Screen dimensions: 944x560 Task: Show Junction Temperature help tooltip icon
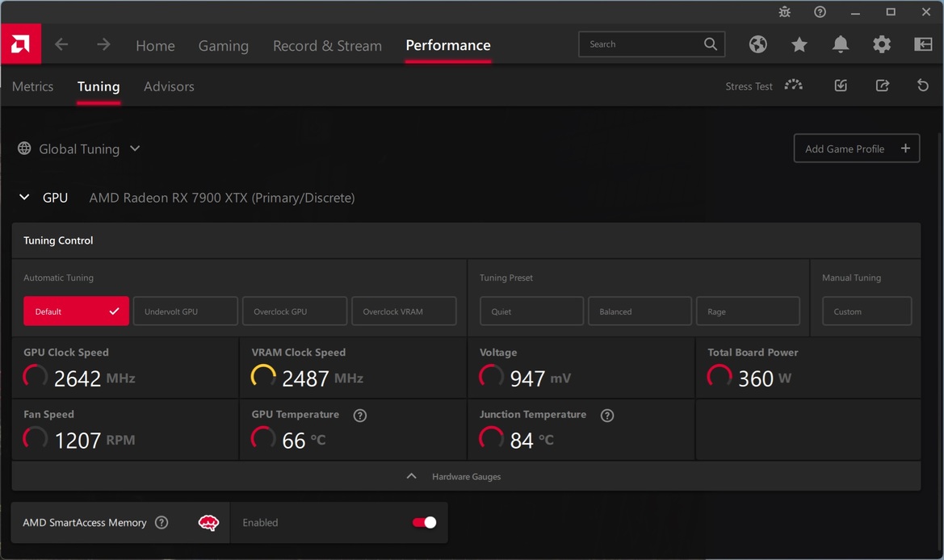pos(607,415)
